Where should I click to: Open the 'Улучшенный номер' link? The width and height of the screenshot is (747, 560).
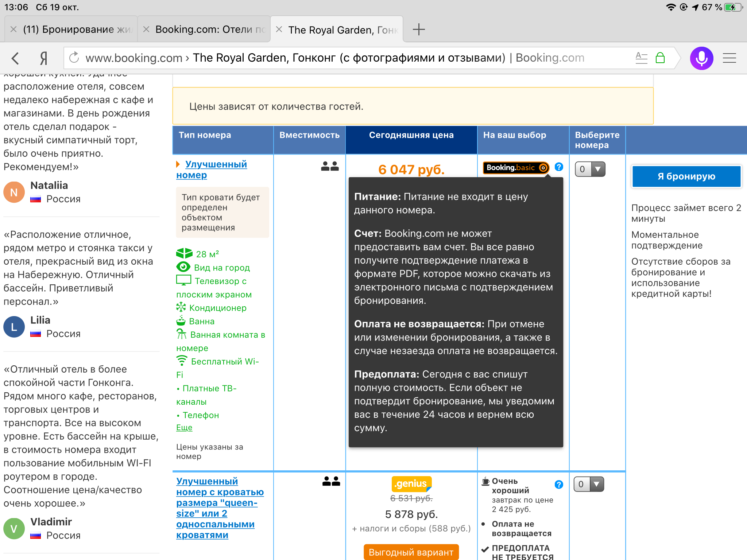(x=212, y=170)
